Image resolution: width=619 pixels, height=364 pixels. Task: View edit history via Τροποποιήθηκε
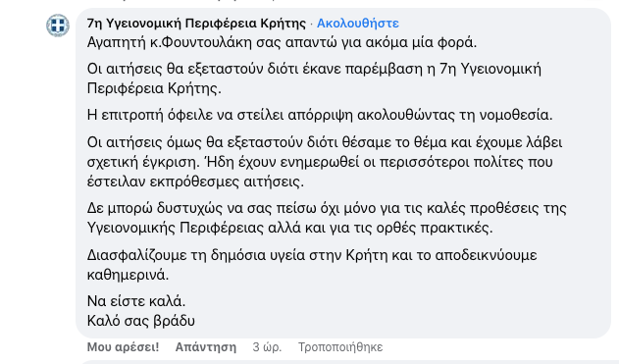click(x=340, y=347)
